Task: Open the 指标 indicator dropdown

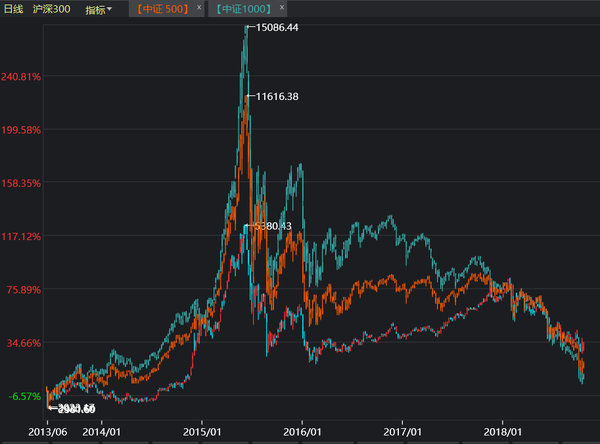Action: coord(98,10)
